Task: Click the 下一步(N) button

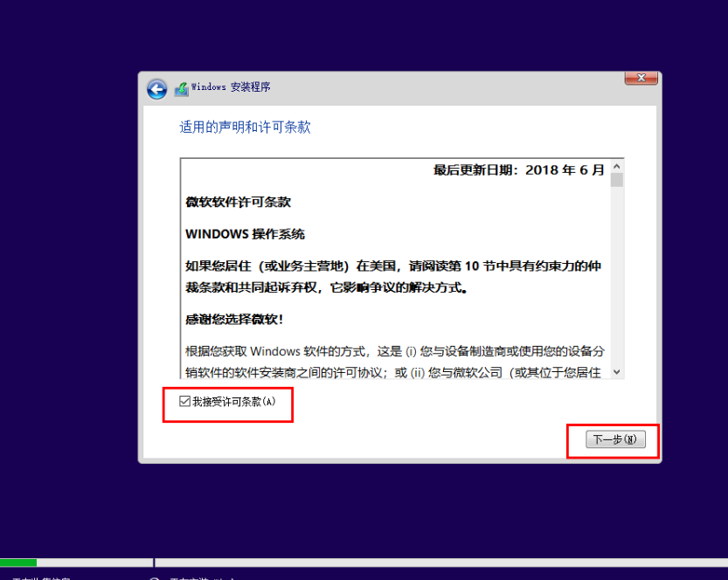Action: click(615, 439)
